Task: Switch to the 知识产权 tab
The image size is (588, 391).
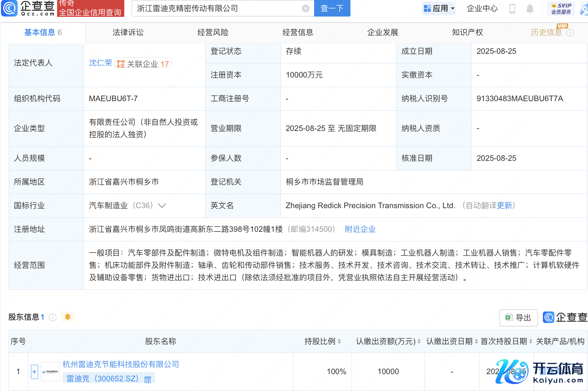Action: tap(467, 32)
